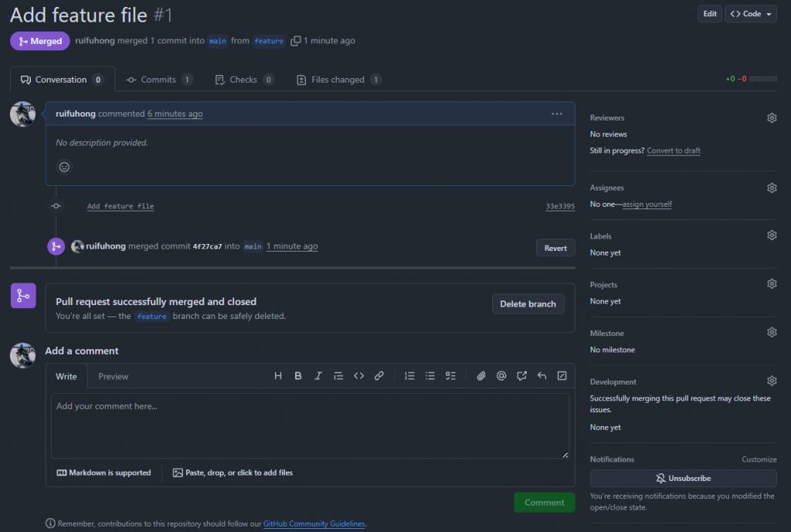791x532 pixels.
Task: Focus the Add your comment text area
Action: click(311, 426)
